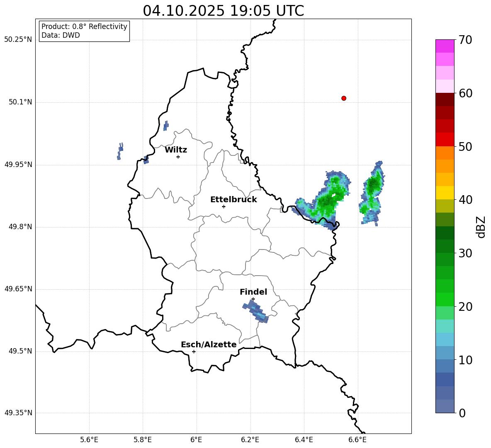Click the 50 tick on the colorbar
Viewport: 491px width, 448px height.
click(x=465, y=146)
